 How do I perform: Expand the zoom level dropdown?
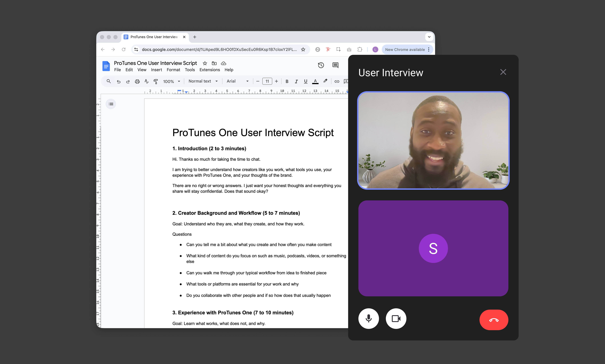[179, 81]
